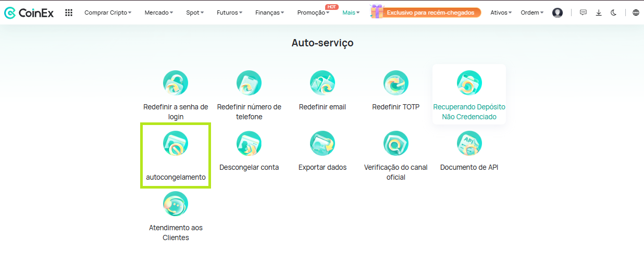Open Verificação do canal oficial link
The height and width of the screenshot is (262, 644).
[396, 172]
